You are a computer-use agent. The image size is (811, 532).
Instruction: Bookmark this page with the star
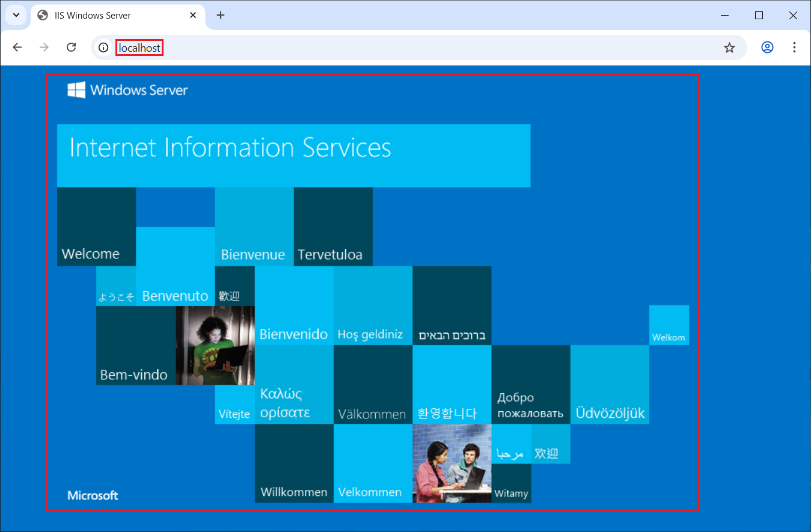(x=729, y=47)
